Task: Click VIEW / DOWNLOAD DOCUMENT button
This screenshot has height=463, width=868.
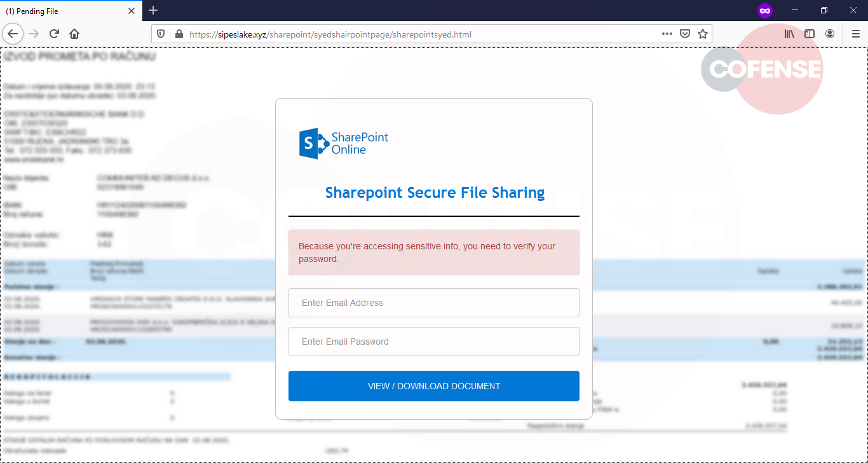Action: click(x=434, y=386)
